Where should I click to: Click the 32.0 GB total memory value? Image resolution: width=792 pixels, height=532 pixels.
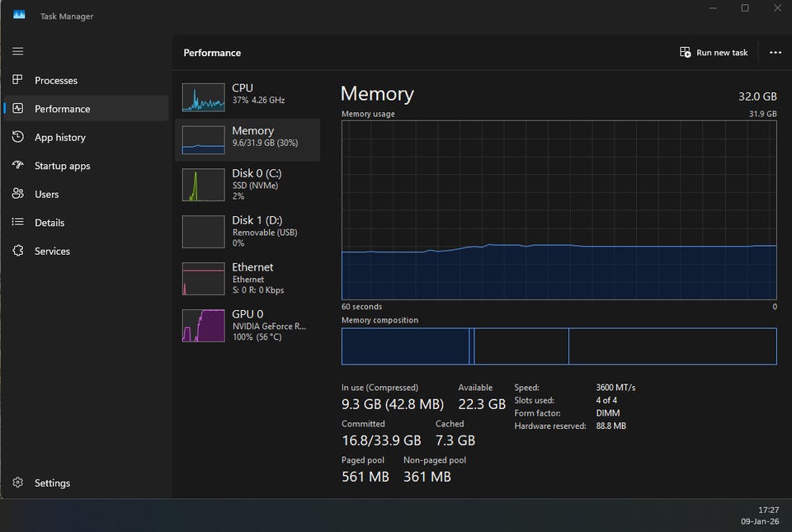click(x=757, y=97)
